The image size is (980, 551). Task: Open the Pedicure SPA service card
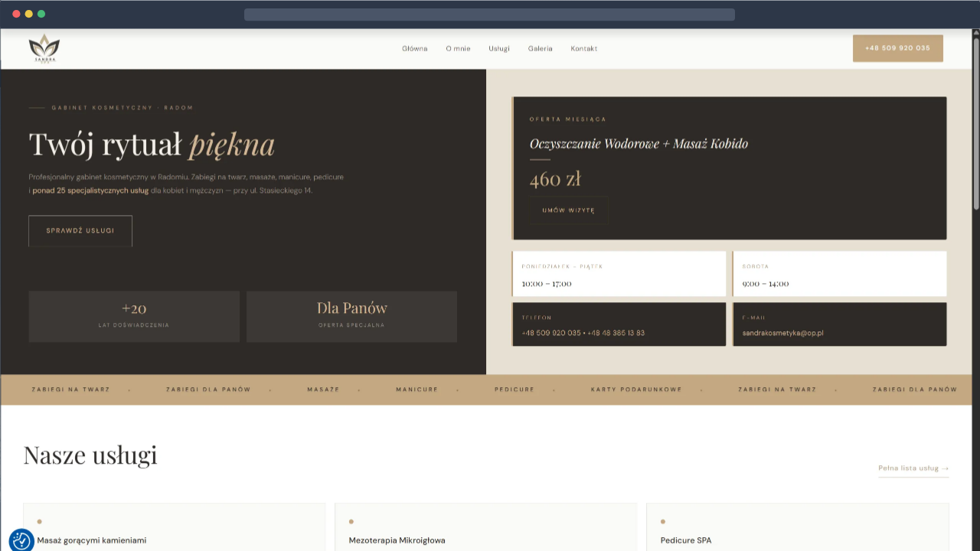(x=797, y=527)
